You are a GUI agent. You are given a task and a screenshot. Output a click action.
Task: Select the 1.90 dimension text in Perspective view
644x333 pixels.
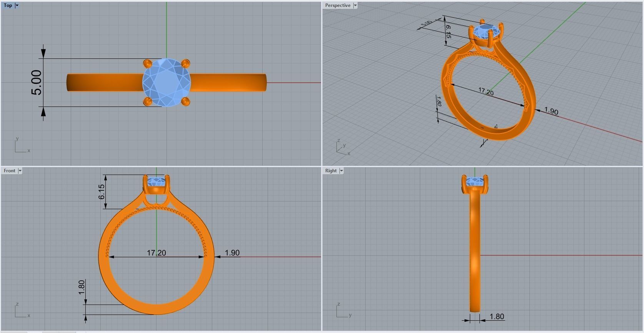[551, 111]
